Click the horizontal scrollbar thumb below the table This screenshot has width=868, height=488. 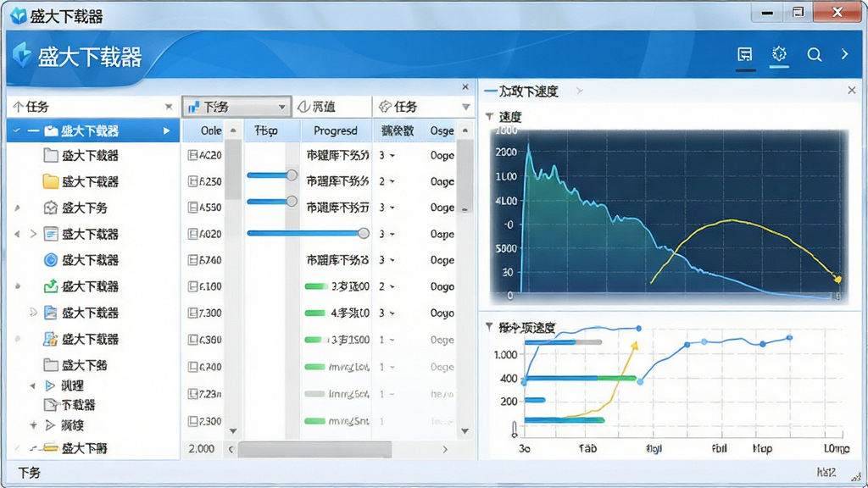[x=314, y=449]
